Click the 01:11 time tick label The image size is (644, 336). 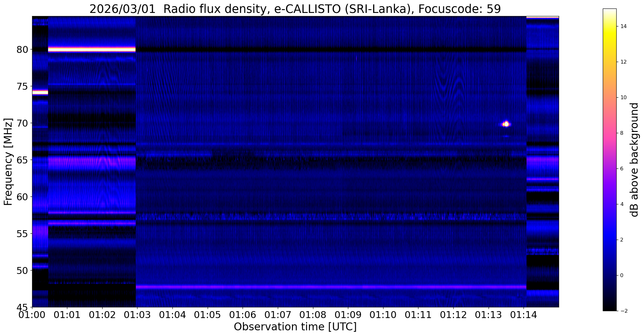tap(418, 315)
